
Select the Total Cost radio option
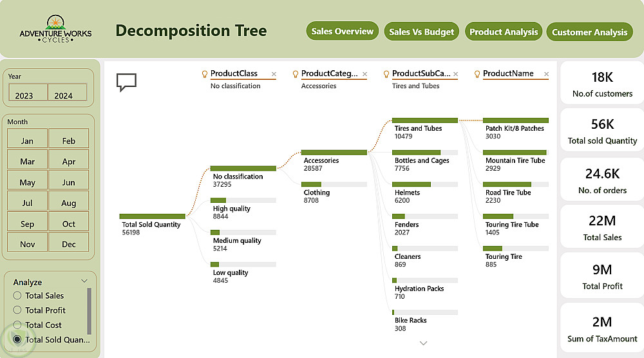(17, 325)
